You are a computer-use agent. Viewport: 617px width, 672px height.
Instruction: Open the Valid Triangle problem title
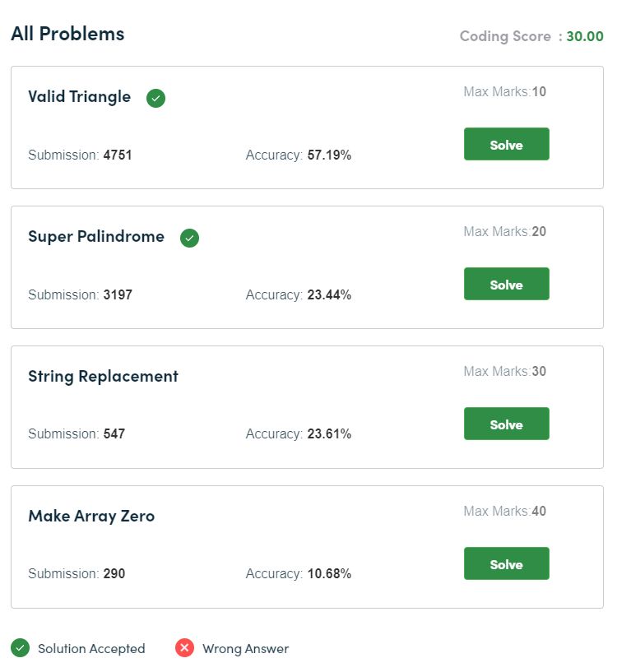click(x=79, y=97)
